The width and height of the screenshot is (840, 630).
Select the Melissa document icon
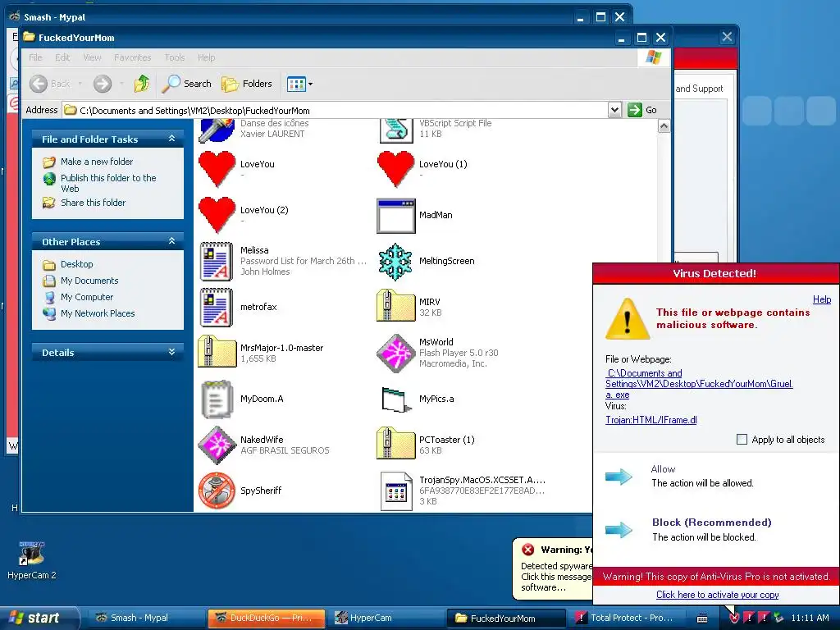pyautogui.click(x=217, y=261)
